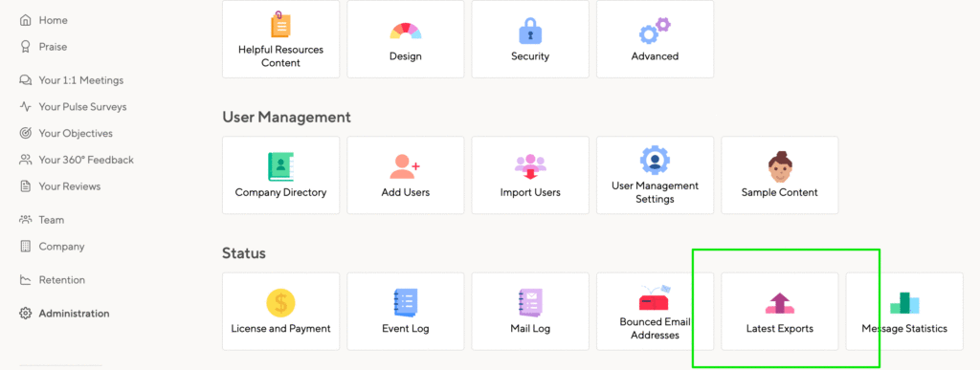Click the Retention chart icon
Image resolution: width=980 pixels, height=370 pixels.
pyautogui.click(x=26, y=280)
